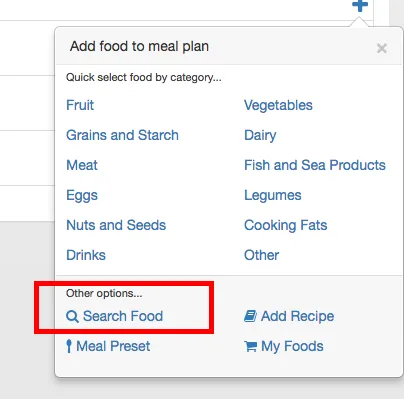Open the Other food category
Viewport: 404px width, 399px height.
click(x=261, y=255)
